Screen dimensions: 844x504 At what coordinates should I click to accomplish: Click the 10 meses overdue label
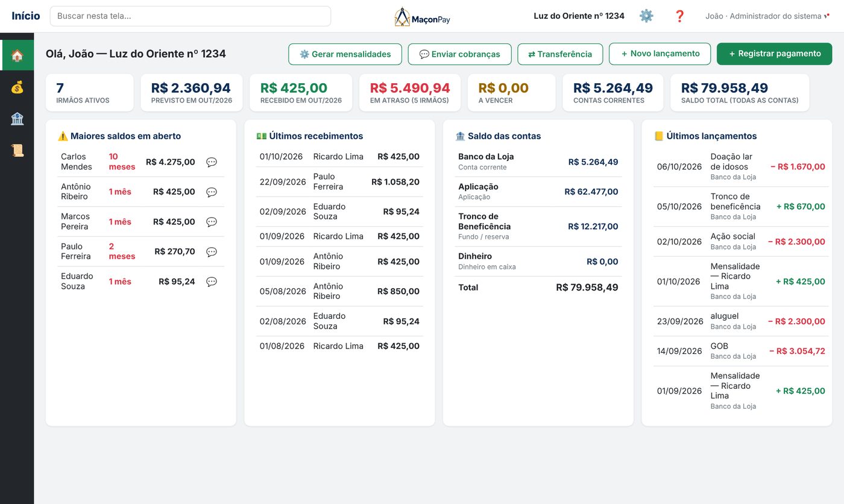122,162
